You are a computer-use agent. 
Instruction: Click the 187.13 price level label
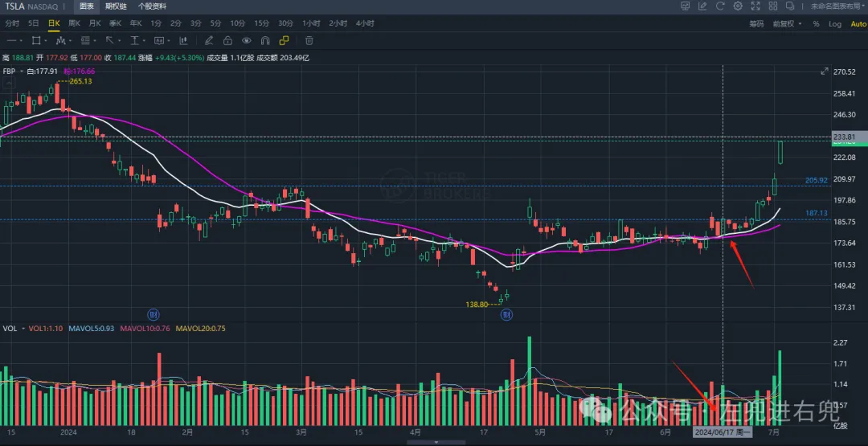coord(817,213)
